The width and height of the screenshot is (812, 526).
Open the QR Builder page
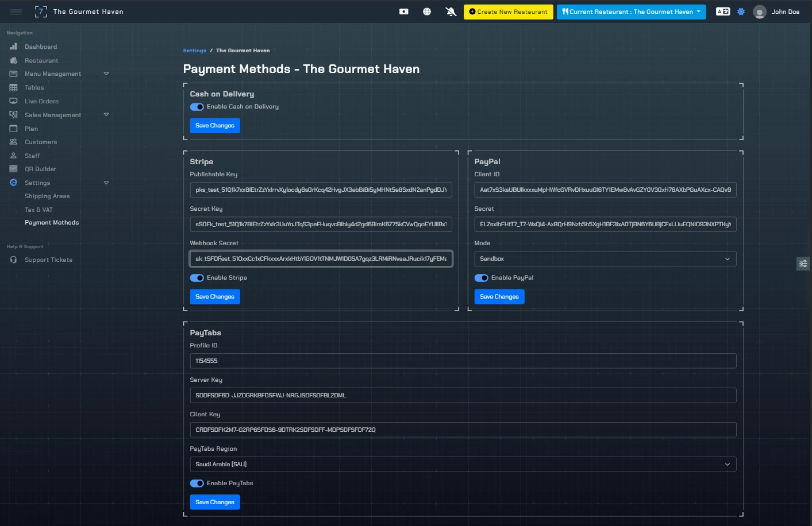(x=40, y=169)
